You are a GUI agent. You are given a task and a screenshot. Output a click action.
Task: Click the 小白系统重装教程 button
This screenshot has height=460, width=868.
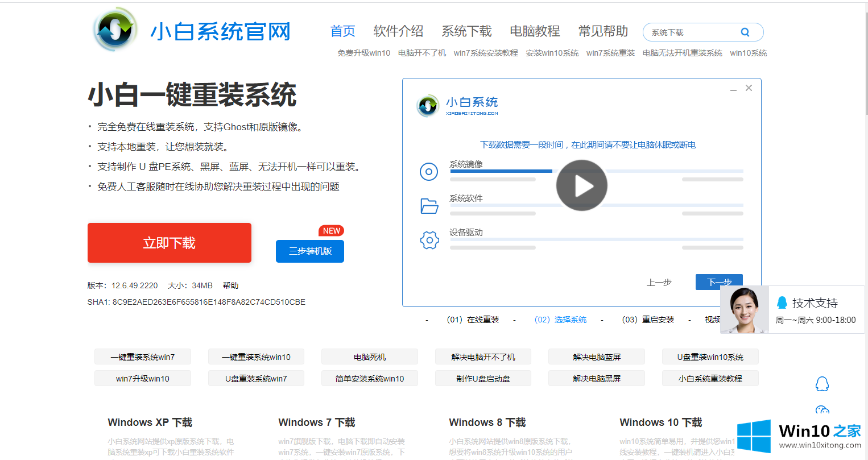click(x=710, y=379)
